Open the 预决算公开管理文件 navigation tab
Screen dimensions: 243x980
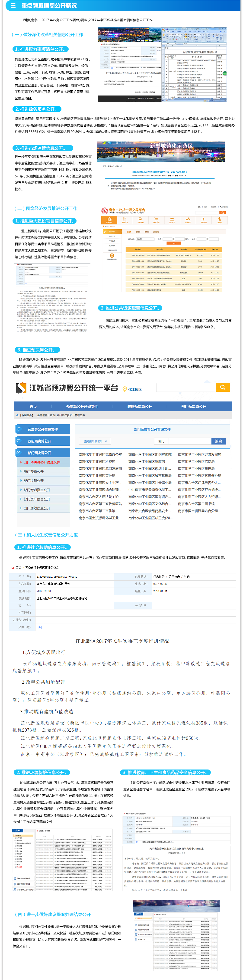pyautogui.click(x=82, y=406)
